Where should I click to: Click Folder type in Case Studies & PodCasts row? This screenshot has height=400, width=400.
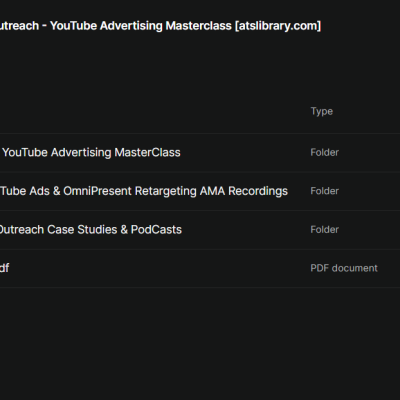click(324, 230)
